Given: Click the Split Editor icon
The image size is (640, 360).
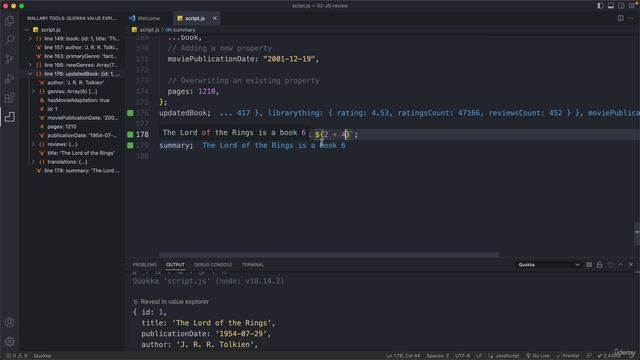Looking at the screenshot, I should tap(620, 18).
